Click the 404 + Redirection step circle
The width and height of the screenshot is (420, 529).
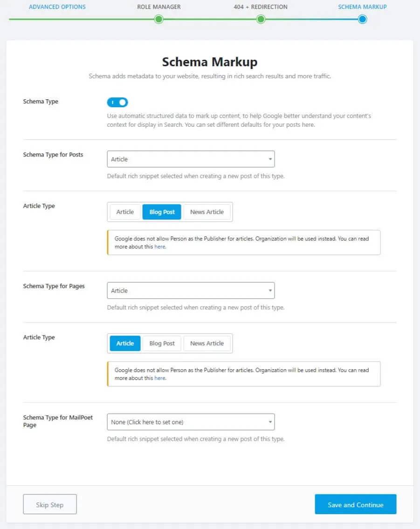261,19
